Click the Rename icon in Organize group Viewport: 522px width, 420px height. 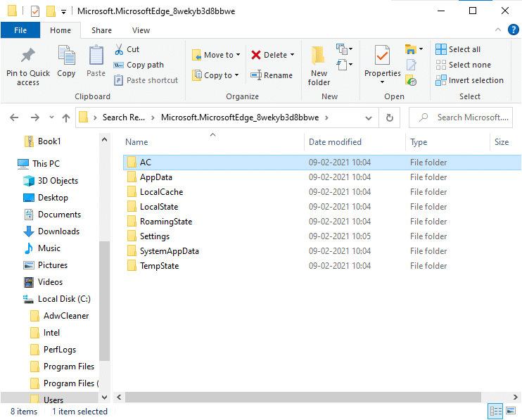pos(256,75)
